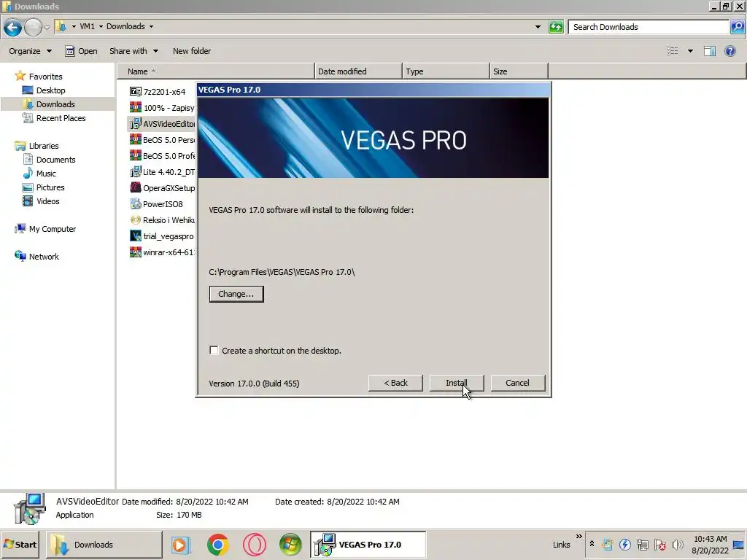Launch media player from taskbar
Image resolution: width=747 pixels, height=560 pixels.
click(x=181, y=544)
